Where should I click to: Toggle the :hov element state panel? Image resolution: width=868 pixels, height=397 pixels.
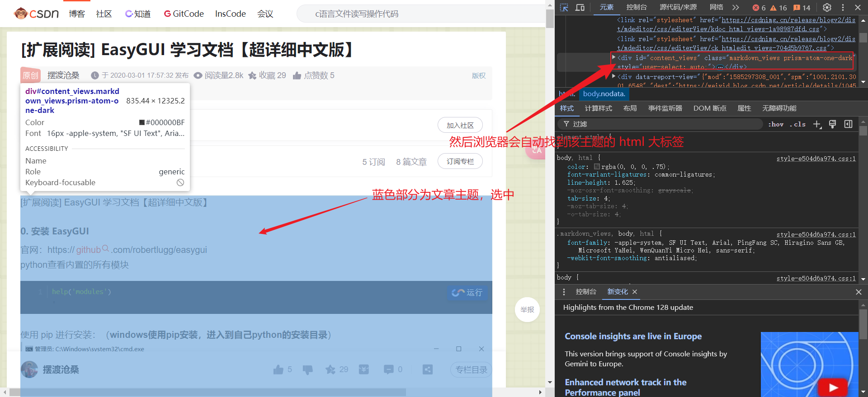776,124
